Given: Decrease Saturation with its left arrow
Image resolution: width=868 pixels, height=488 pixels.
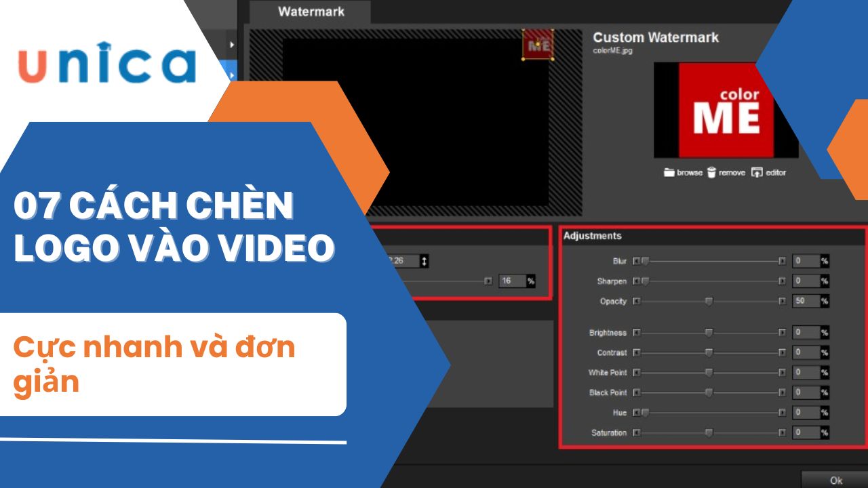Looking at the screenshot, I should click(x=636, y=432).
